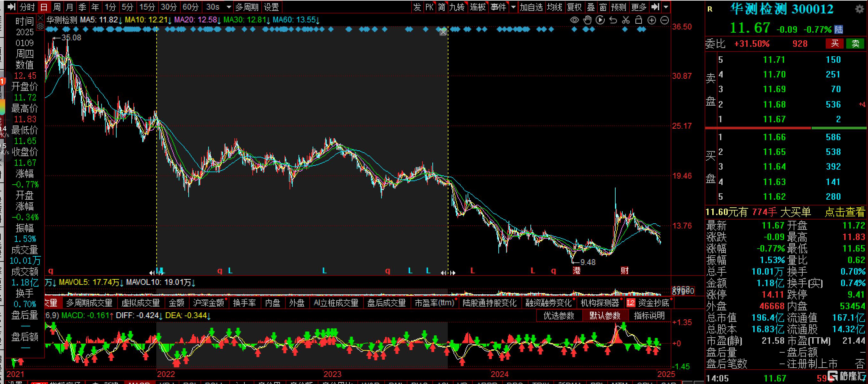Toggle 九转 indicator
The image size is (868, 384).
457,7
